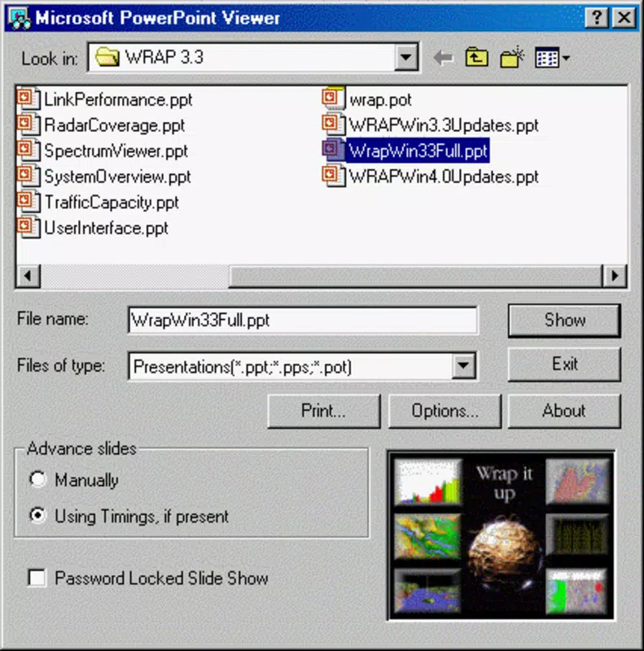Click the LinkPerformance.ppt file icon
This screenshot has width=644, height=651.
[x=28, y=98]
